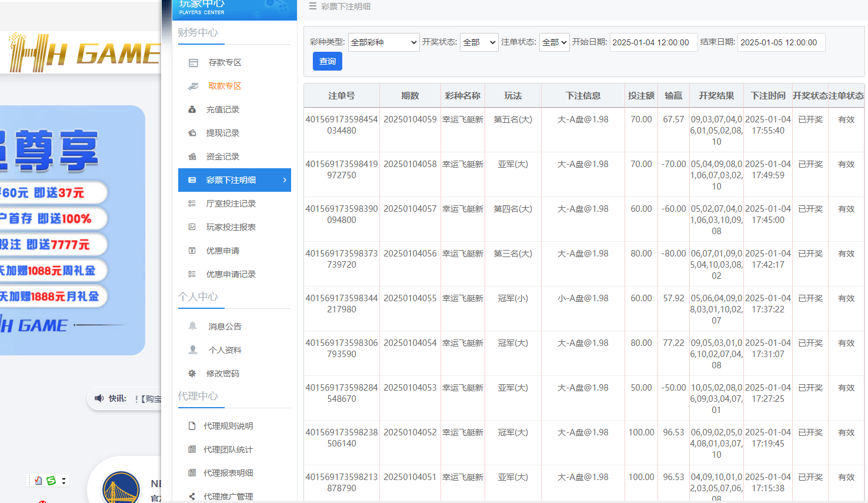Open the 存款专区 deposit section icon
The height and width of the screenshot is (503, 868).
(x=193, y=62)
